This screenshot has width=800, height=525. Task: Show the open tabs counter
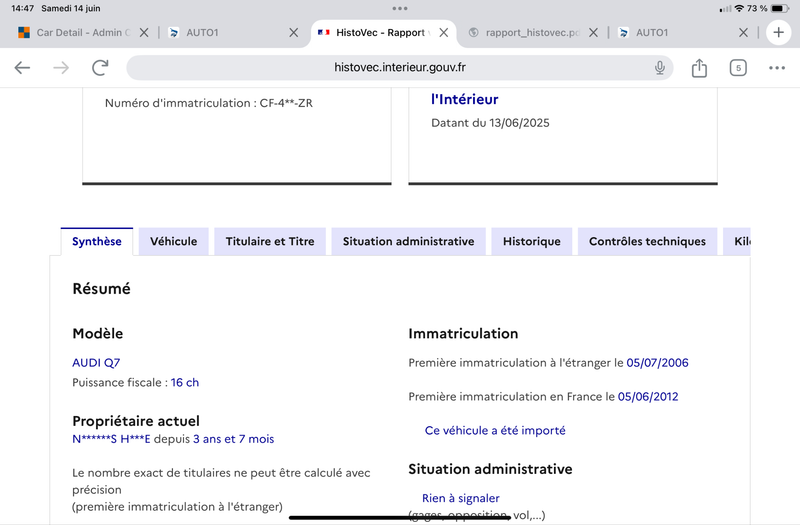tap(738, 67)
